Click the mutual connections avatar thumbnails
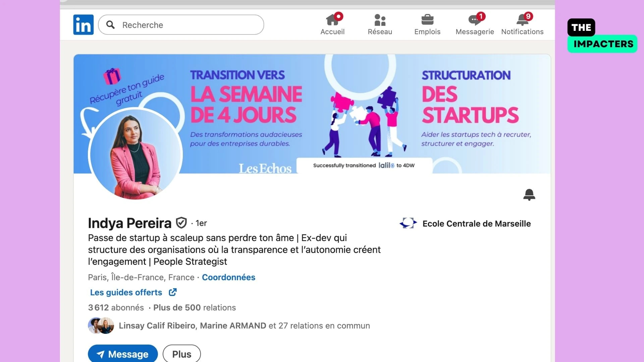Viewport: 644px width, 362px height. [x=101, y=325]
